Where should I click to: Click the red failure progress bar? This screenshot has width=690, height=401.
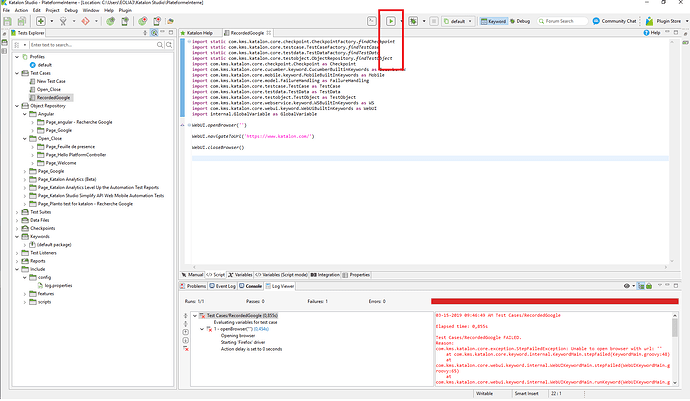coord(554,302)
